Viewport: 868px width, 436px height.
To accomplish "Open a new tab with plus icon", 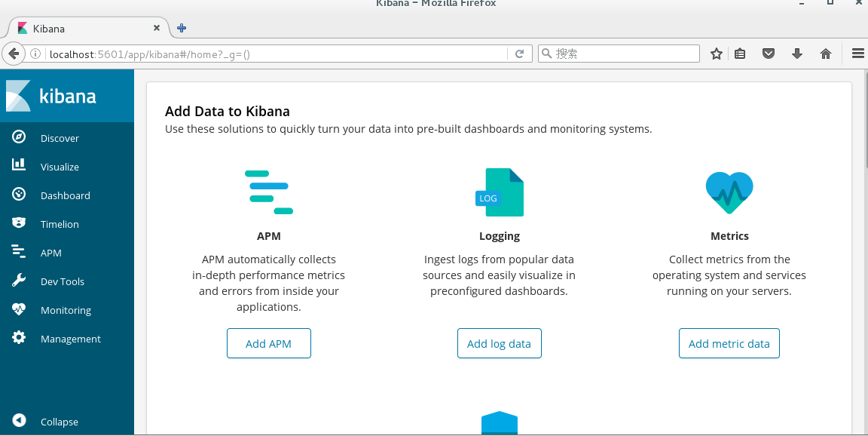I will point(182,28).
